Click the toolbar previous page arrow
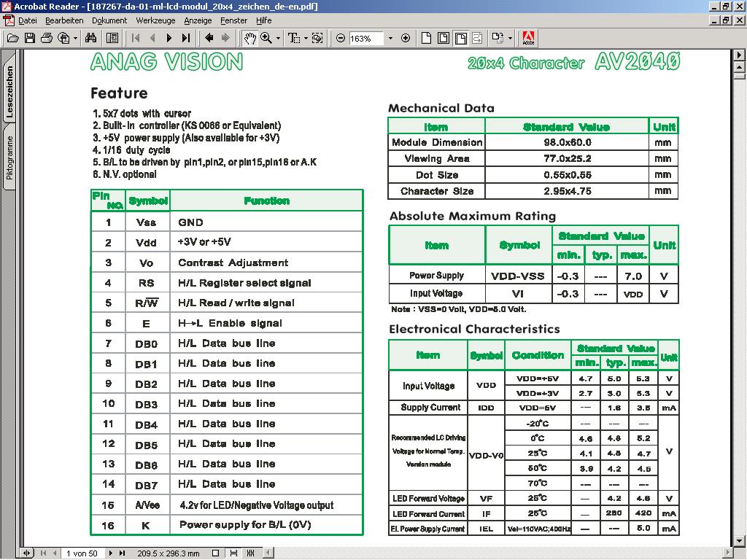 tap(152, 38)
